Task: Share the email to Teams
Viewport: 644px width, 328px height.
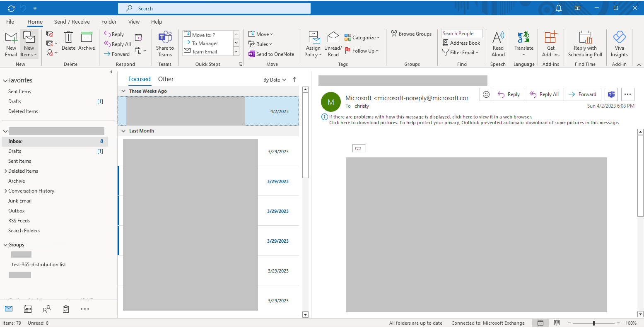Action: (x=165, y=43)
